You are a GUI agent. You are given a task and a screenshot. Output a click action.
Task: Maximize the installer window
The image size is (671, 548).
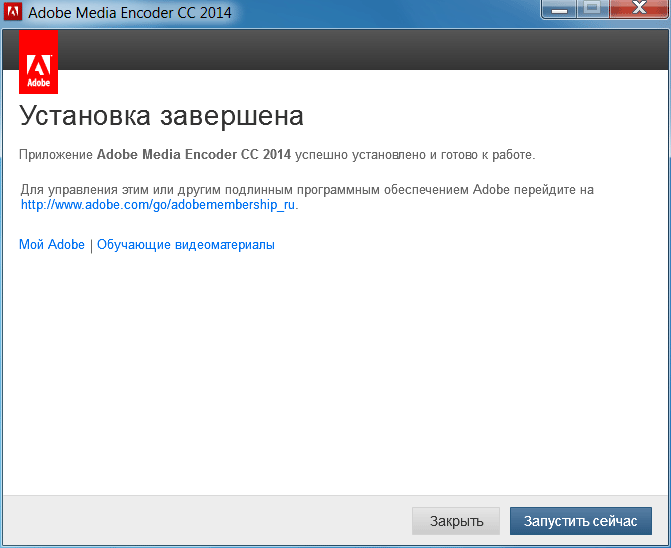[593, 9]
